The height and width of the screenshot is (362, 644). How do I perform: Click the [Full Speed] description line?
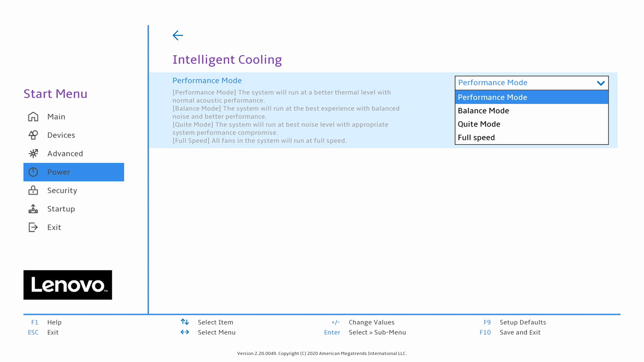(x=260, y=141)
